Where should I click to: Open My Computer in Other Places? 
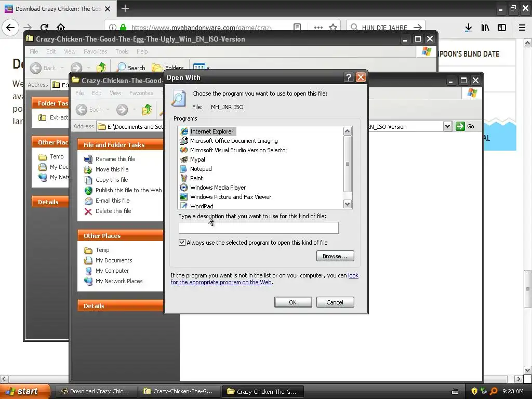112,271
